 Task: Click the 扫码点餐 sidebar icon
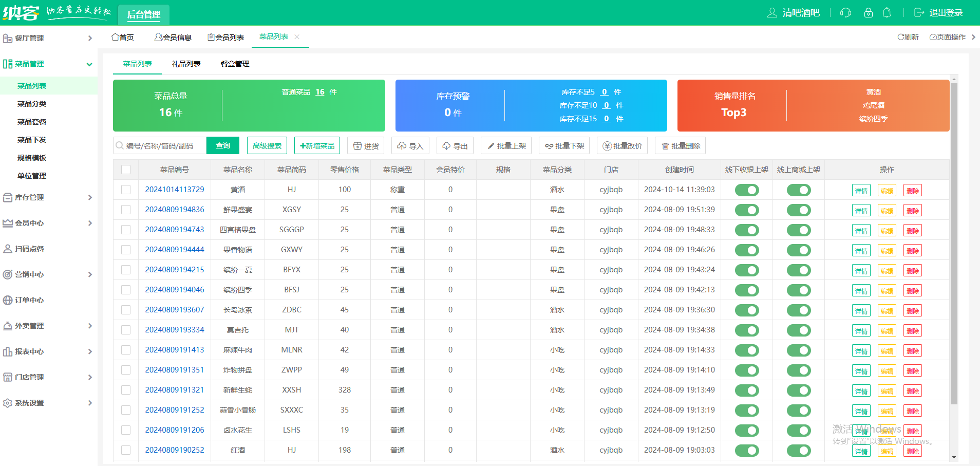pos(8,249)
